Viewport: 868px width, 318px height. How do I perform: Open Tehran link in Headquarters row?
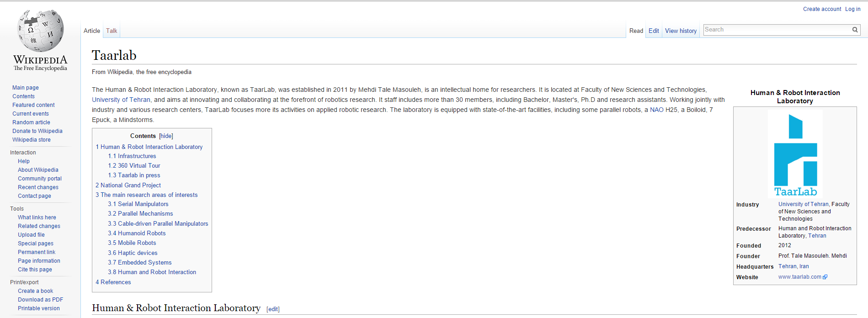click(x=787, y=266)
